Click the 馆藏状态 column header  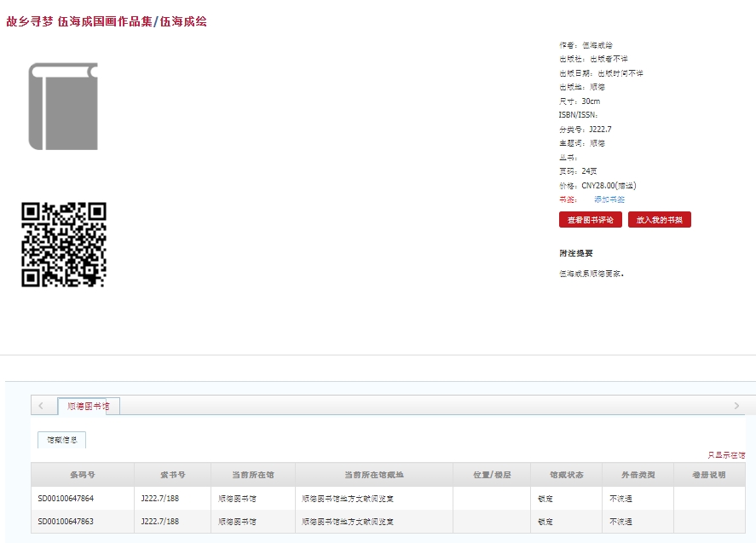[567, 475]
